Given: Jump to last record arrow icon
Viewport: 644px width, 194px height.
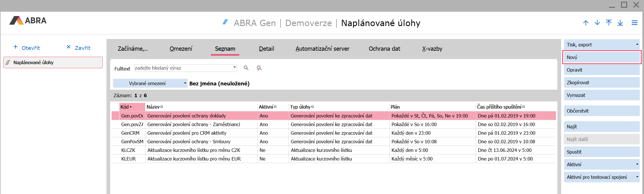Looking at the screenshot, I should tap(620, 23).
